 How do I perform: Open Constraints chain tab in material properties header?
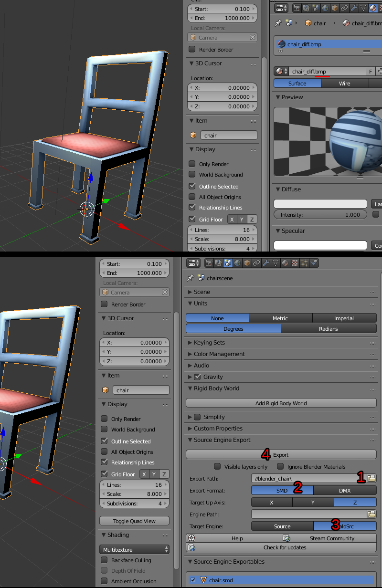(x=344, y=8)
